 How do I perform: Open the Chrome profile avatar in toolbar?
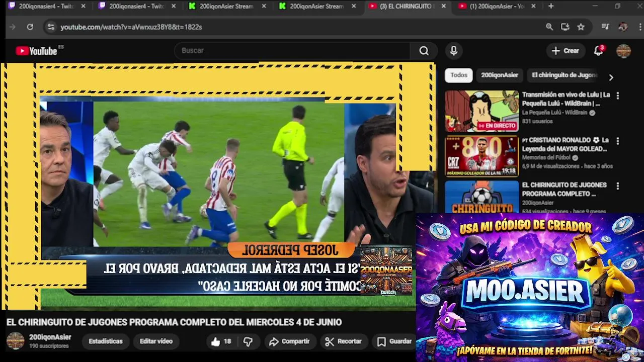(x=623, y=27)
